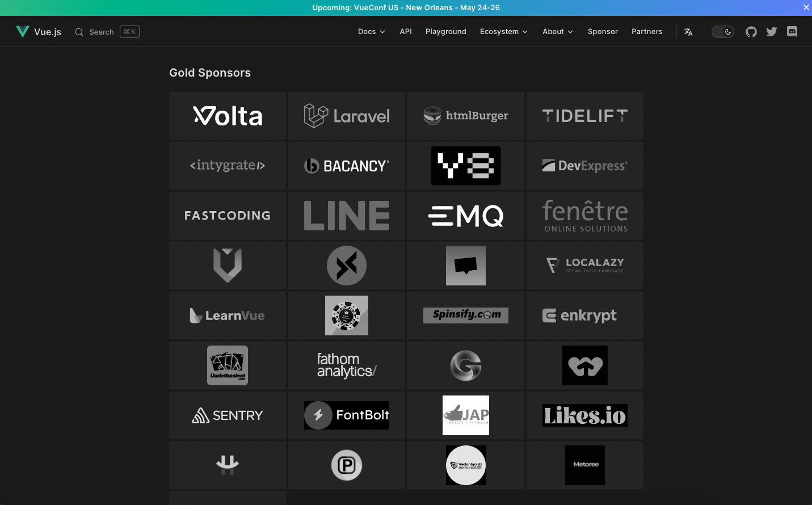This screenshot has width=812, height=505.
Task: Open the EMQ sponsor logo
Action: [466, 216]
